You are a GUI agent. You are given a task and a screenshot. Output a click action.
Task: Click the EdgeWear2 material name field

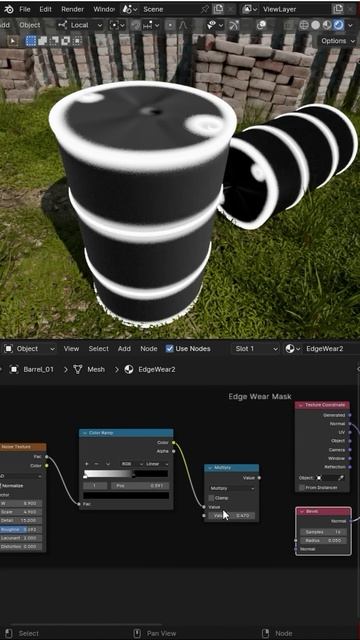click(331, 349)
